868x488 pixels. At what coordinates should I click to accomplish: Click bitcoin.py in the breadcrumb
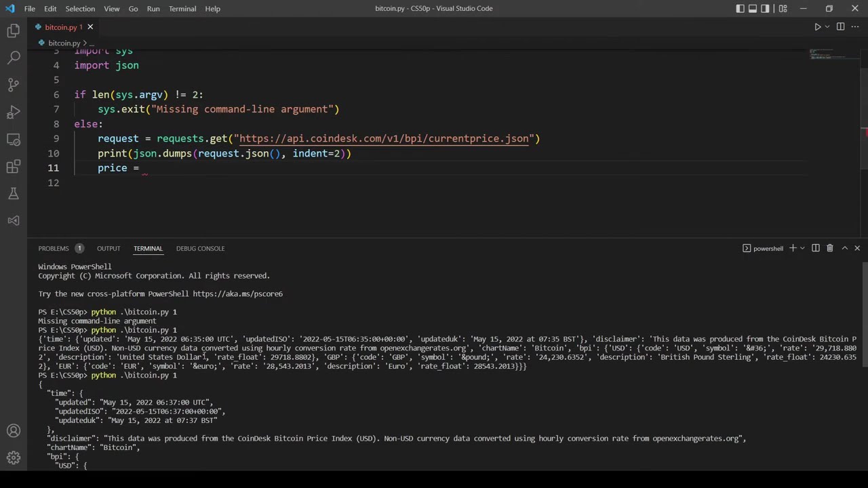pos(64,43)
